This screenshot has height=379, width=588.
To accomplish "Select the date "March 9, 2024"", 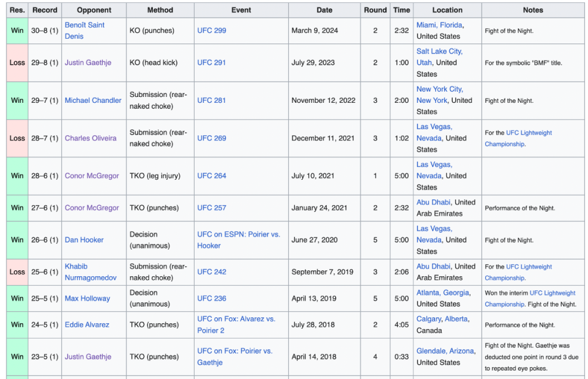I will tap(315, 31).
